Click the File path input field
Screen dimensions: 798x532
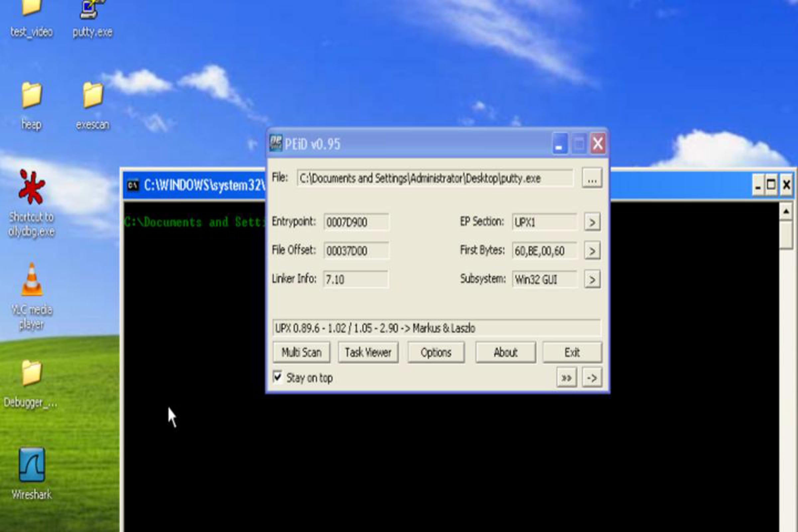[x=435, y=178]
